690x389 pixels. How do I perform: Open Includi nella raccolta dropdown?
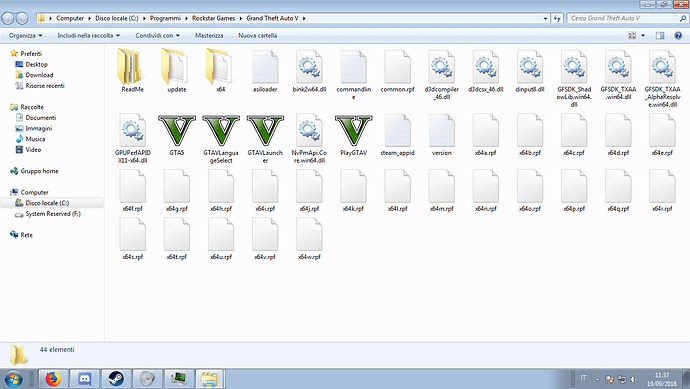tap(88, 36)
